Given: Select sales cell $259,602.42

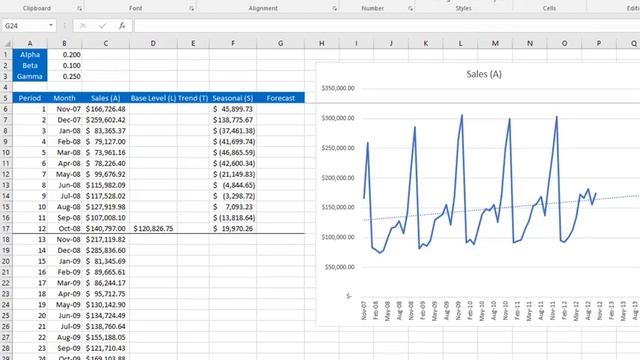Looking at the screenshot, I should pyautogui.click(x=106, y=120).
